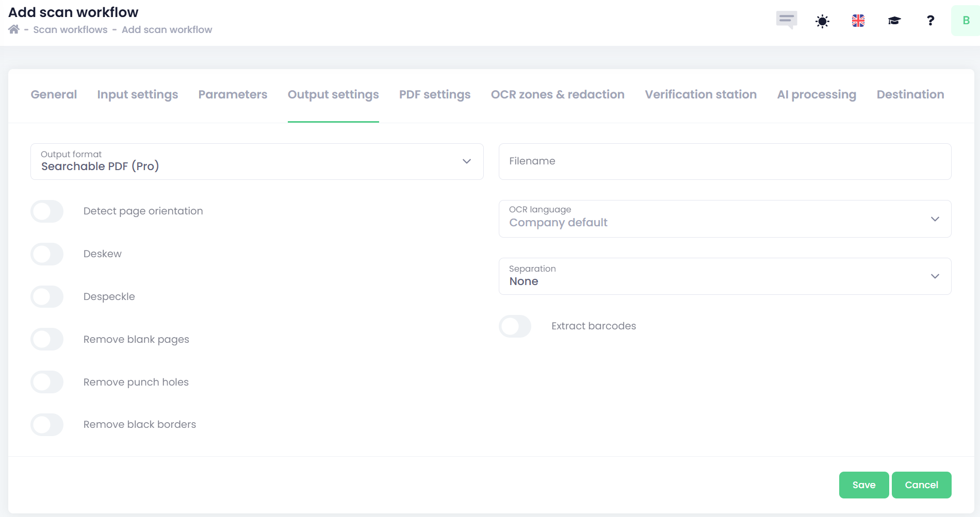
Task: Switch to the PDF settings tab
Action: point(434,95)
